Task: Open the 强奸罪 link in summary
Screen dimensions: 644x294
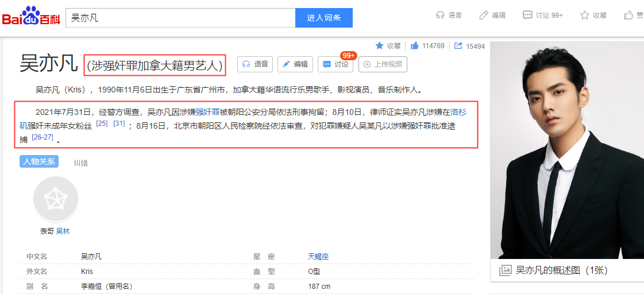Action: 208,112
